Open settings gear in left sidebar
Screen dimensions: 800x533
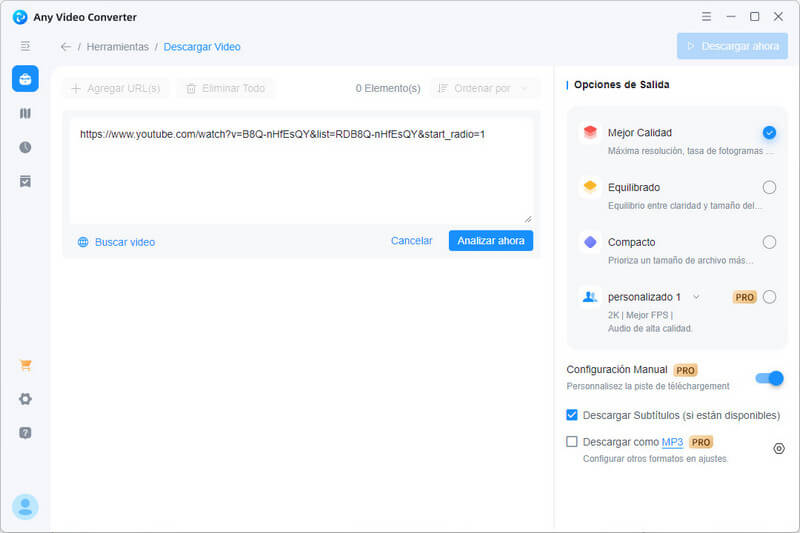[x=25, y=399]
